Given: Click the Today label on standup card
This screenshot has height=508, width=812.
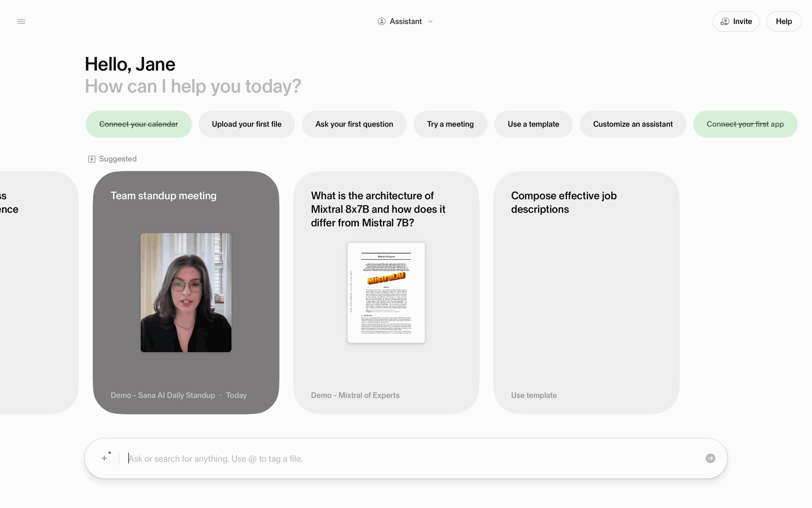Looking at the screenshot, I should 236,395.
